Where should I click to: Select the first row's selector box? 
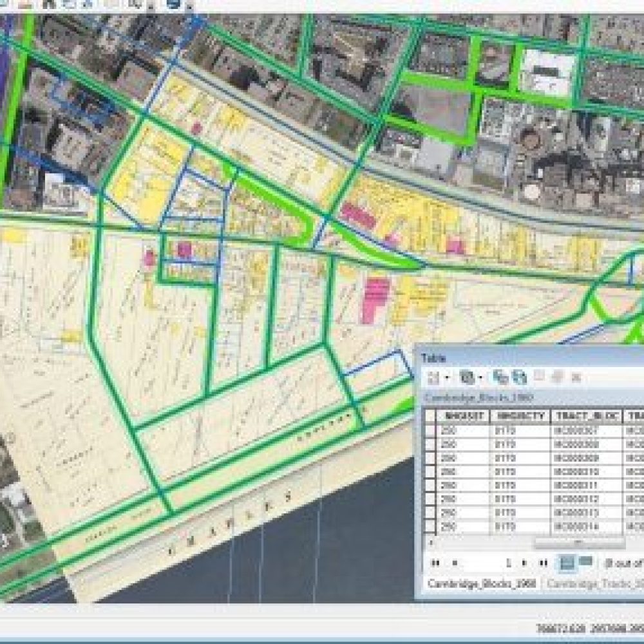[430, 430]
